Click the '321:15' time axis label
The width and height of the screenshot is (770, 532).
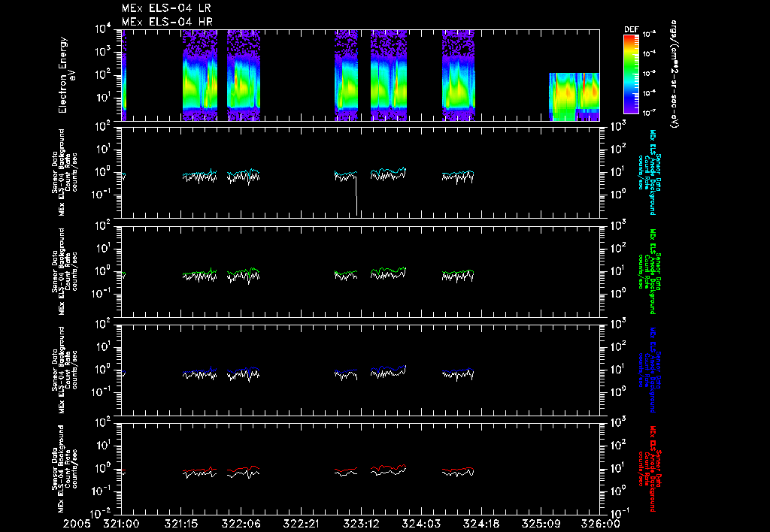point(181,524)
